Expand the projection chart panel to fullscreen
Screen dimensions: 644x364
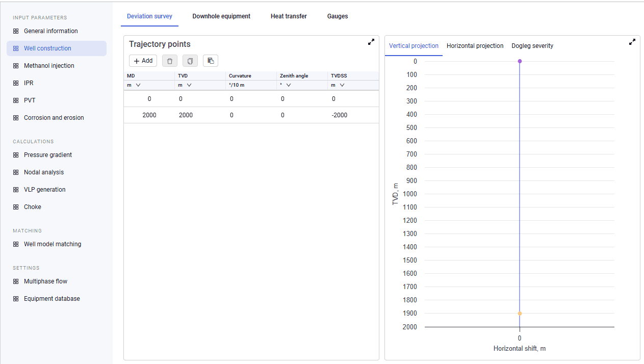(632, 42)
